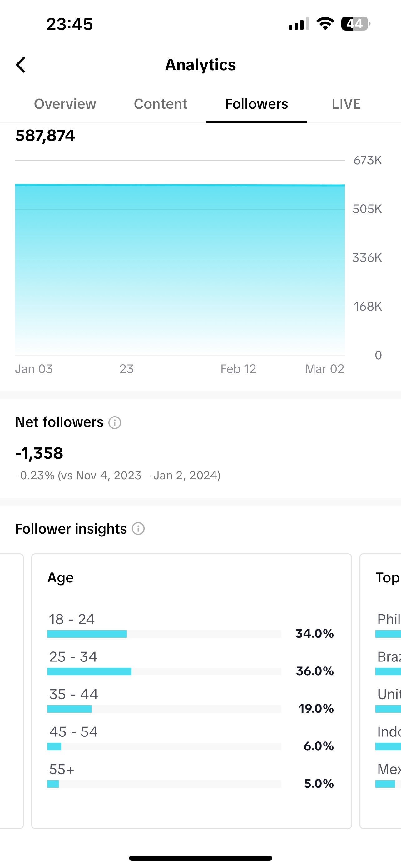401x868 pixels.
Task: Open Follower insights info icon
Action: (138, 529)
